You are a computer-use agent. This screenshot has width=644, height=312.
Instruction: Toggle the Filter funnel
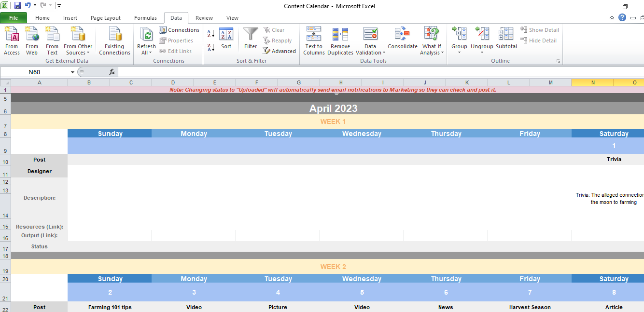click(x=251, y=39)
